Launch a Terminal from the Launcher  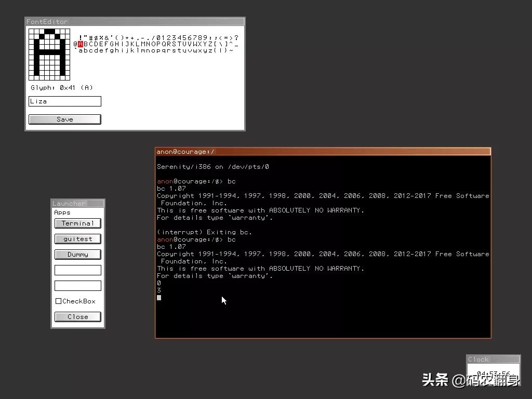coord(77,223)
